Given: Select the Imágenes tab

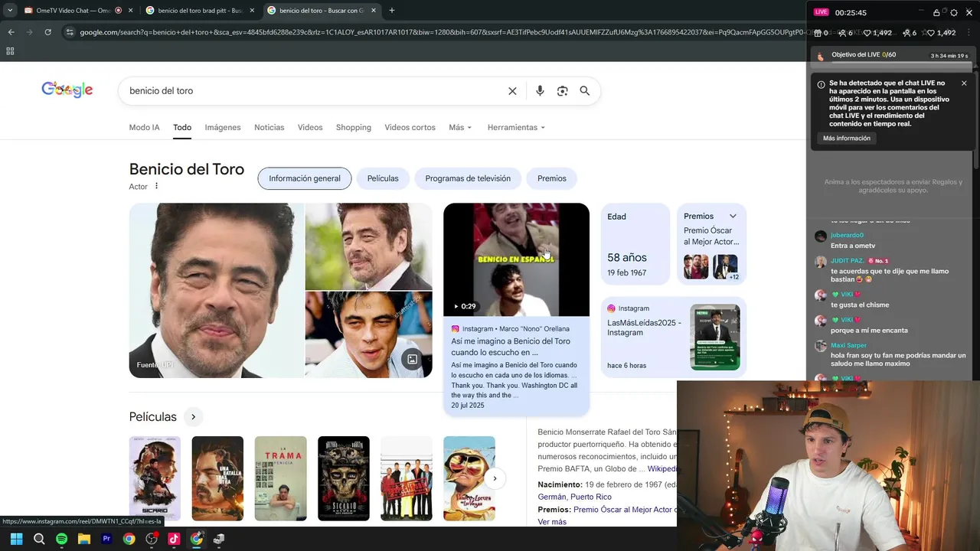Looking at the screenshot, I should (x=223, y=127).
